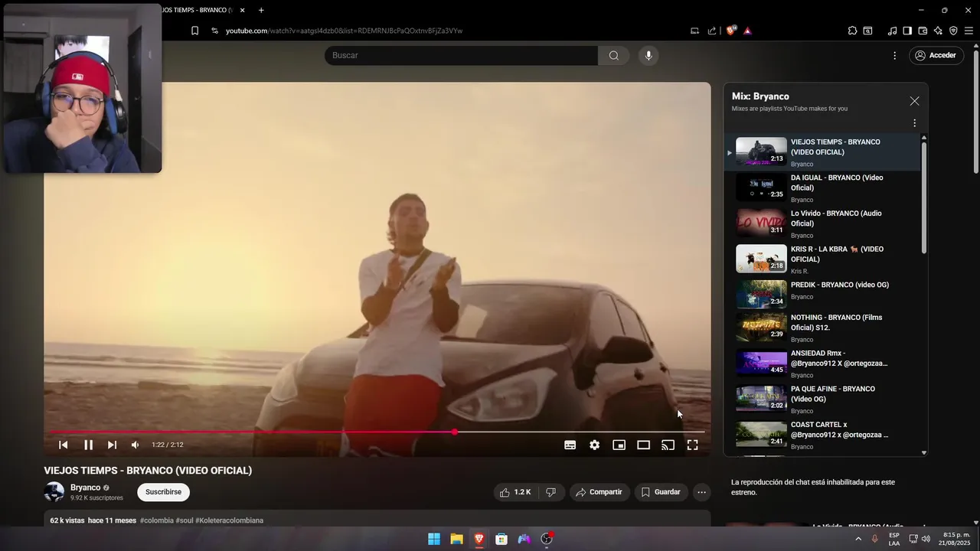Switch to theater mode view
This screenshot has height=551, width=980.
[x=643, y=445]
